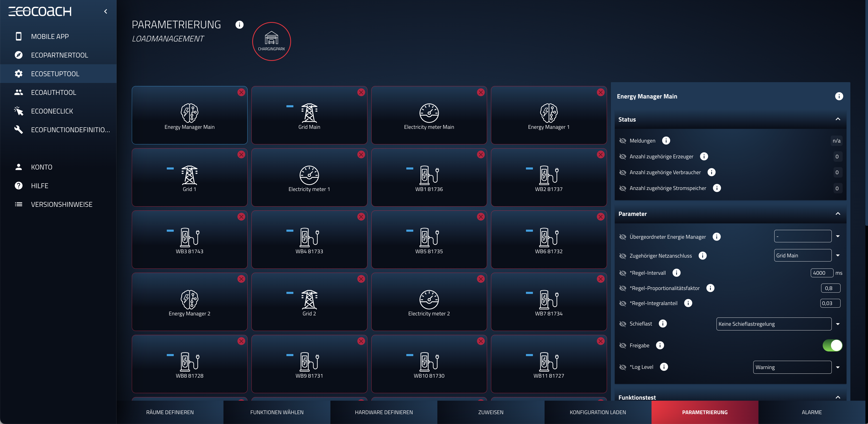This screenshot has height=424, width=868.
Task: Go to the Räume definieren tab
Action: [170, 412]
